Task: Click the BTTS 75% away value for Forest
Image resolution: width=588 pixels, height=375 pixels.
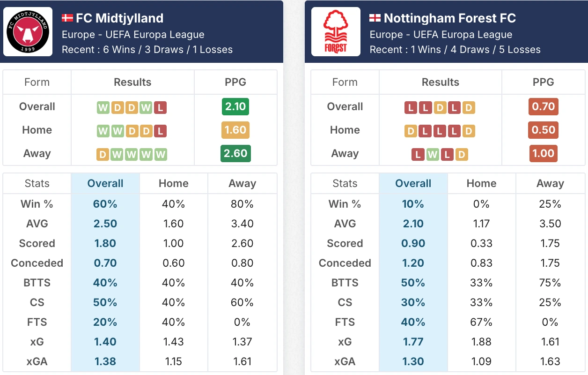Action: click(551, 283)
